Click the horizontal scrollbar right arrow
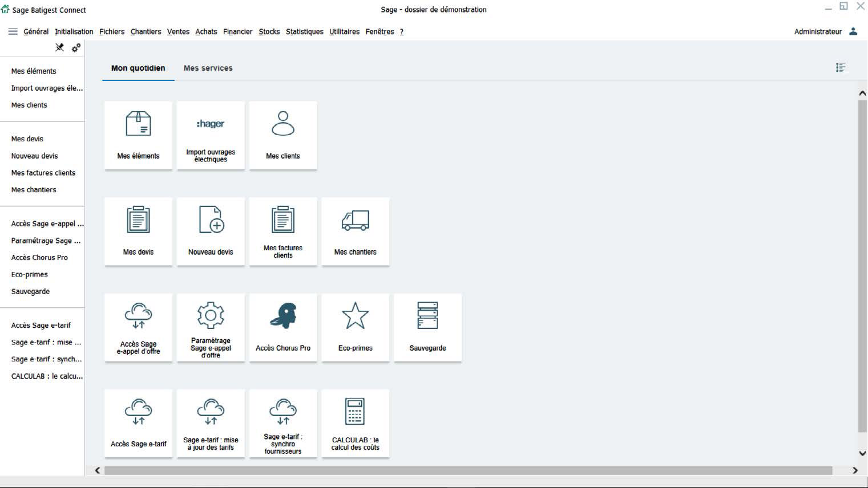The height and width of the screenshot is (488, 868). 854,470
